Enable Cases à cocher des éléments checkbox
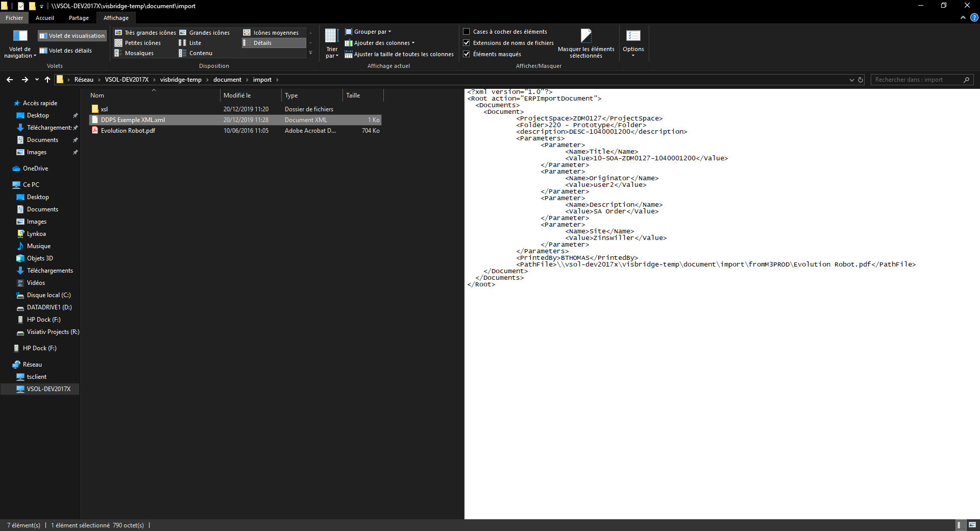 [x=467, y=32]
